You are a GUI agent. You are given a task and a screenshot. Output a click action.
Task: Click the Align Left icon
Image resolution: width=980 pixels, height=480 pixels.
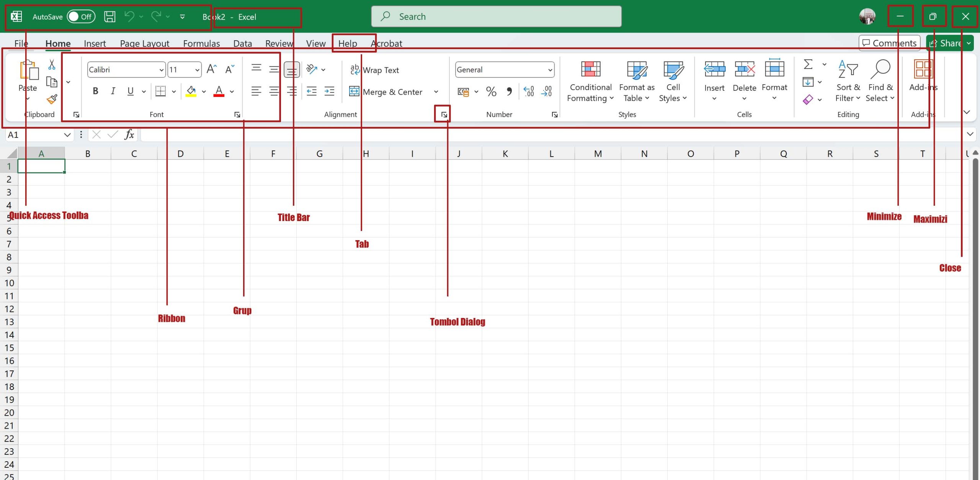(x=256, y=91)
